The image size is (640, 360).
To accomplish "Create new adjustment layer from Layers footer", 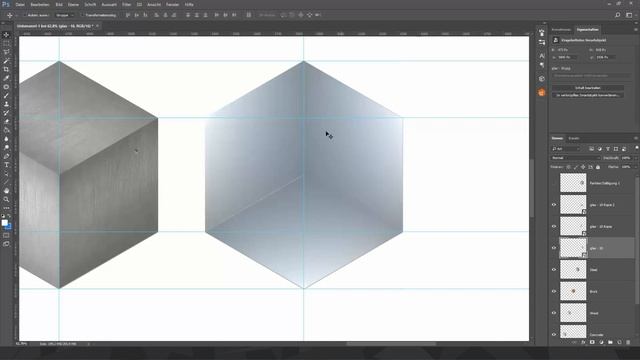I will pyautogui.click(x=601, y=342).
